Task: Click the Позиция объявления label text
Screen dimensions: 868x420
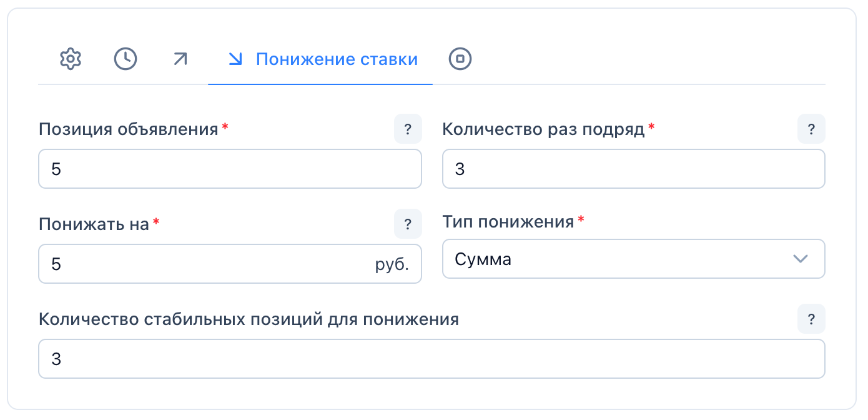Action: click(128, 129)
